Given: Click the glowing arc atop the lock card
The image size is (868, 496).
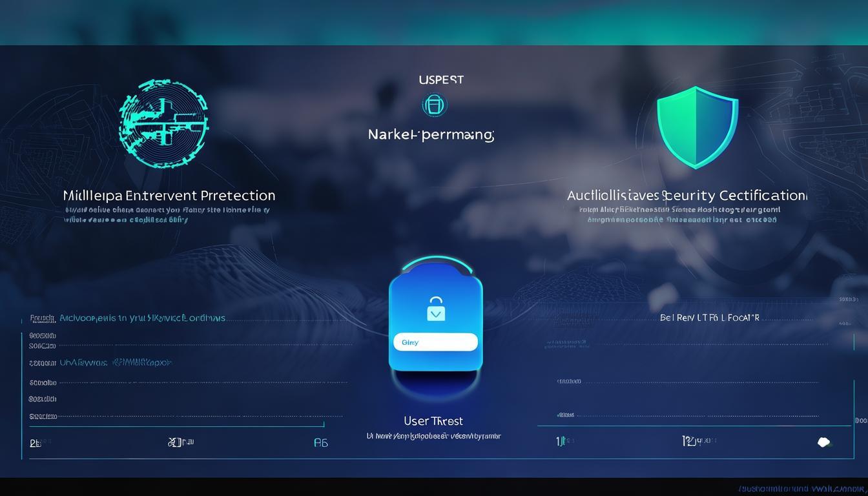Looking at the screenshot, I should tap(435, 262).
